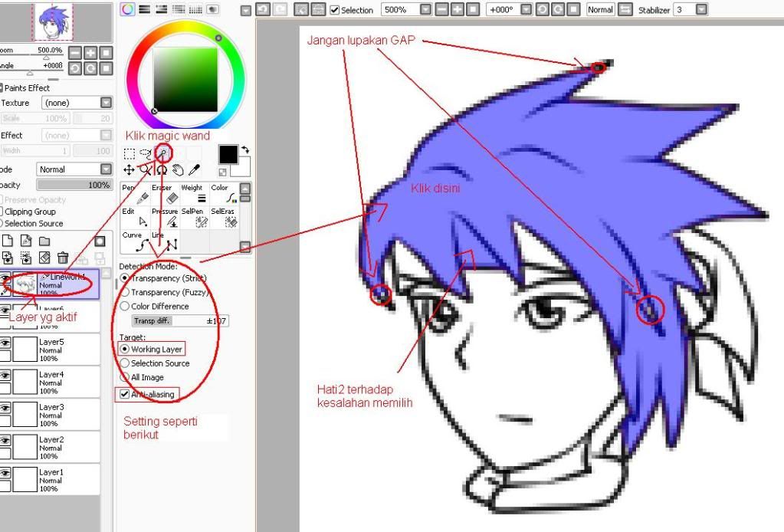This screenshot has height=532, width=784.
Task: Choose the Move layer tool
Action: (129, 169)
